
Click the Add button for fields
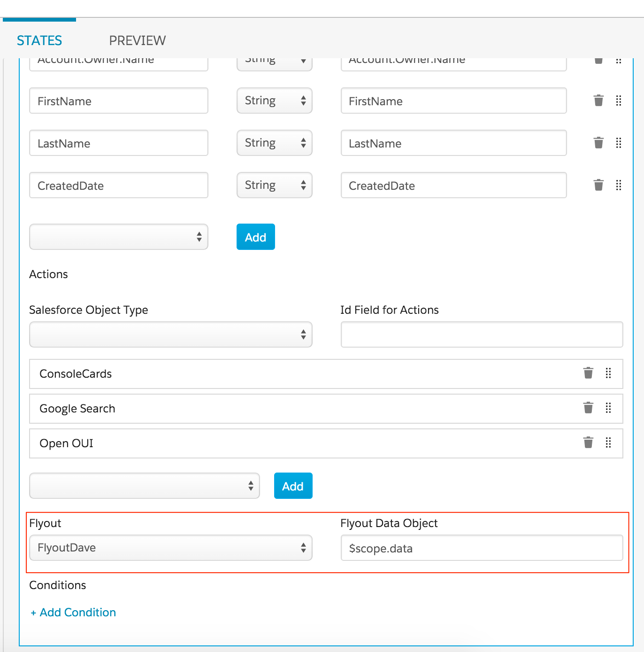click(x=256, y=237)
